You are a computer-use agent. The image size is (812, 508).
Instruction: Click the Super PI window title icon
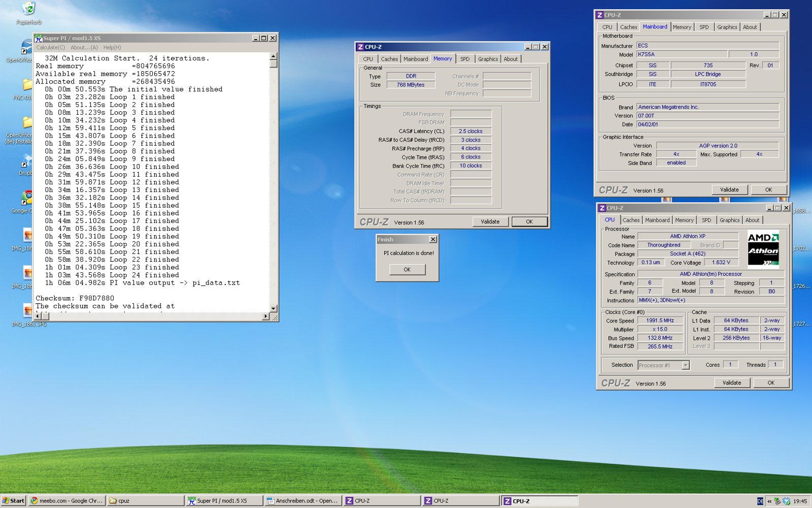[x=38, y=38]
